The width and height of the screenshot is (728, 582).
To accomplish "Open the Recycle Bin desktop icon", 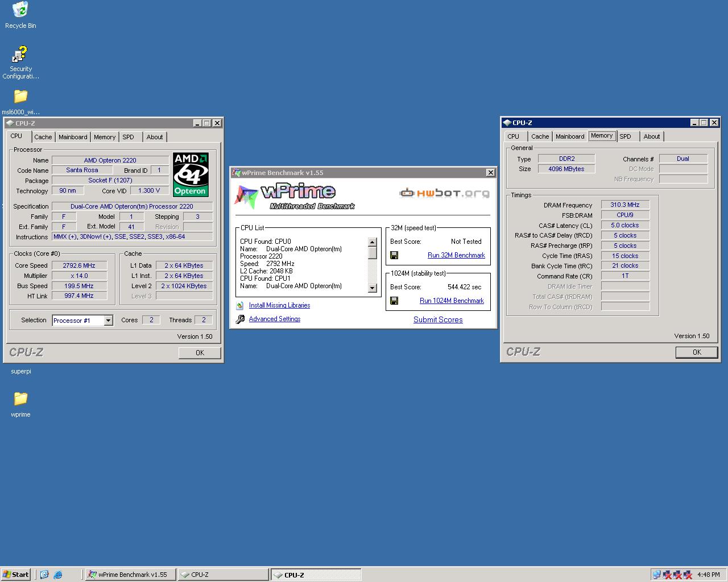I will coord(20,10).
